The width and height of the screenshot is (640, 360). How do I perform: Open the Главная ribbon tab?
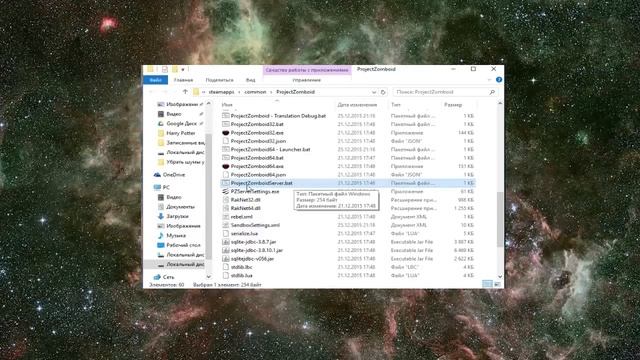[x=183, y=80]
